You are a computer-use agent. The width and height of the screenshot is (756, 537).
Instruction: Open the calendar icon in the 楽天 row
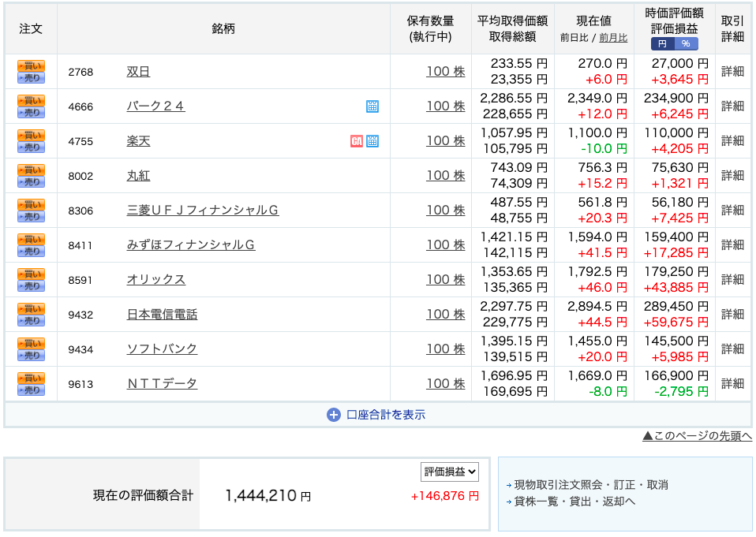[372, 141]
